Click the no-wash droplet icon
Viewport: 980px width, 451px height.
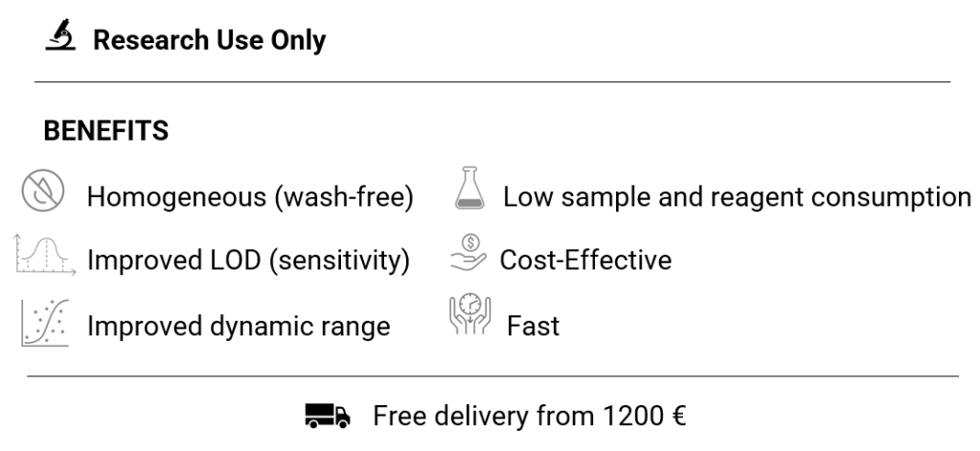pos(42,194)
